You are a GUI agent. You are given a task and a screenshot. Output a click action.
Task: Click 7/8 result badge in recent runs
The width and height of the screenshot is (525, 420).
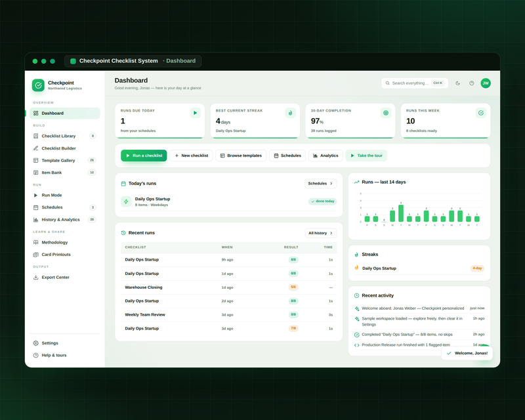293,329
